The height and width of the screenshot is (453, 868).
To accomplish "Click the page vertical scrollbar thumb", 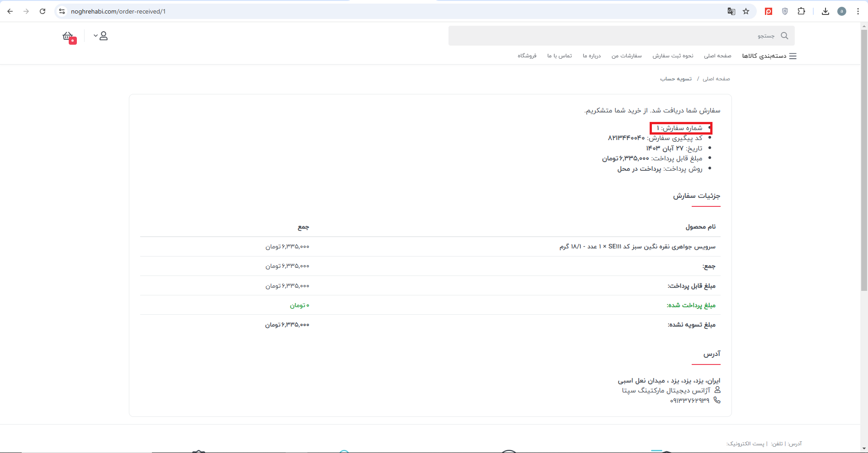I will pos(864,160).
